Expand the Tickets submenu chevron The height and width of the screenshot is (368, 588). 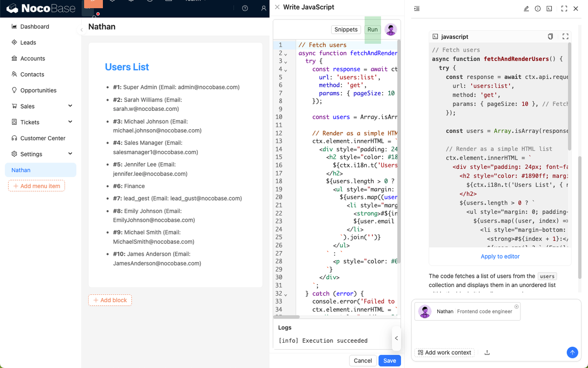click(x=70, y=122)
